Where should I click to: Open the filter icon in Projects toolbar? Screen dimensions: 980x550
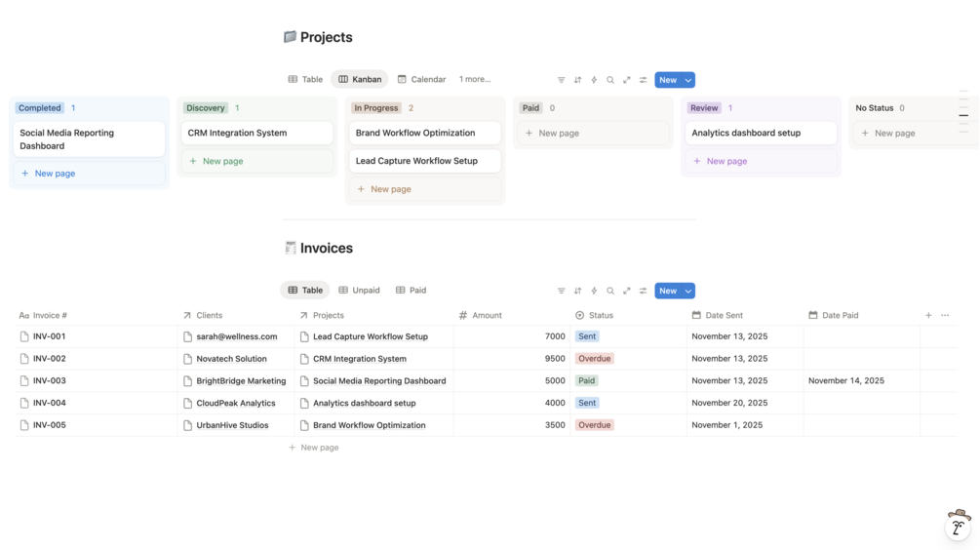(x=561, y=80)
